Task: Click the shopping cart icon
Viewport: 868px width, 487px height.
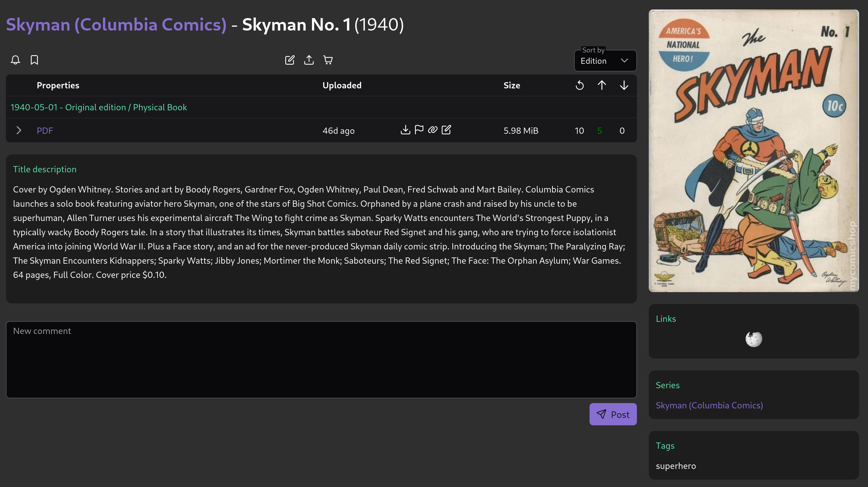Action: 328,60
